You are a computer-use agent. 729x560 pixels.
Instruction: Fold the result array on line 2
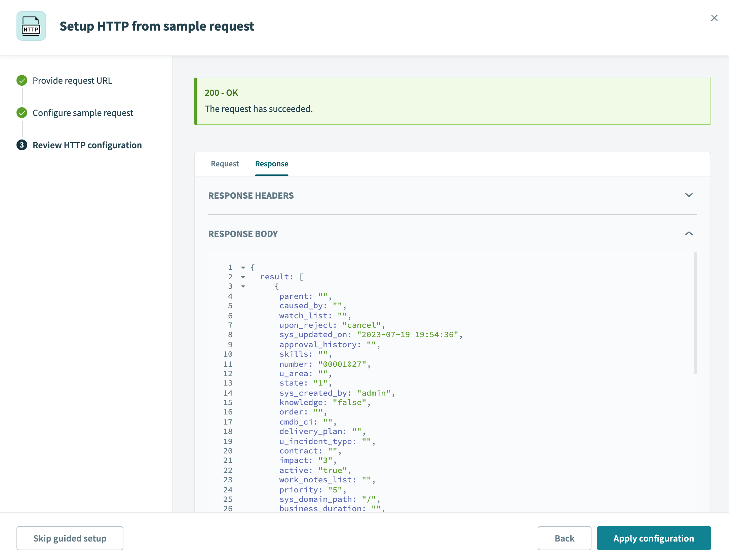tap(243, 277)
